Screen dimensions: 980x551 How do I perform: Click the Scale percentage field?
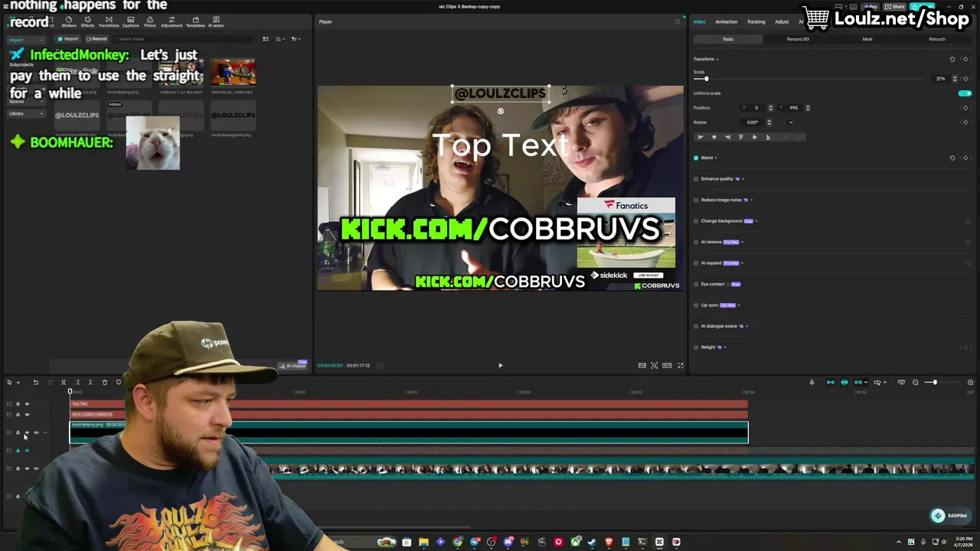pyautogui.click(x=941, y=79)
